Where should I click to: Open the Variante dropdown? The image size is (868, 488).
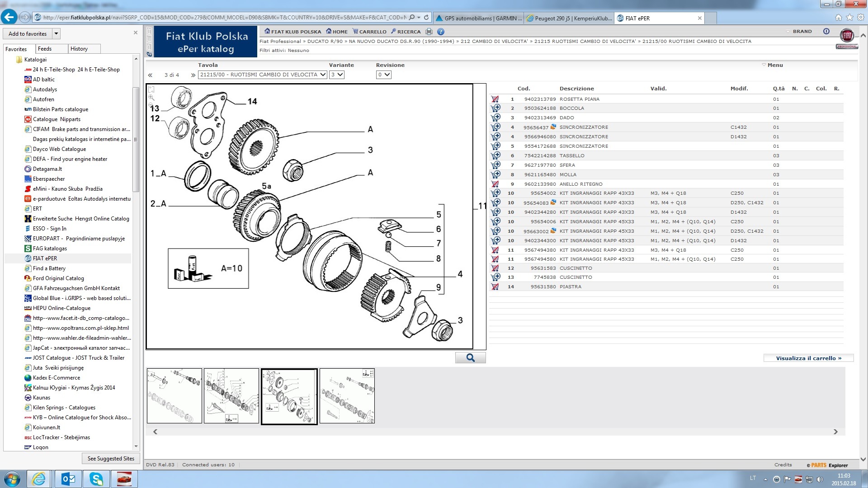[x=336, y=75]
